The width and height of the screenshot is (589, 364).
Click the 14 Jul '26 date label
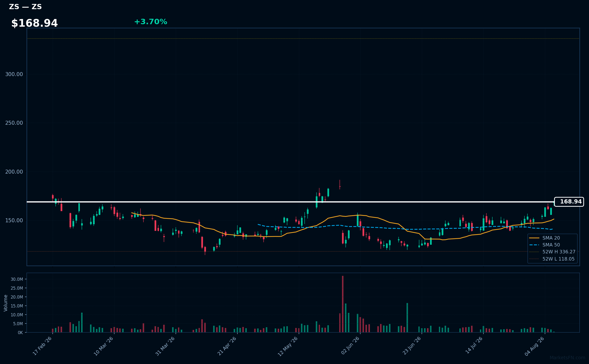tap(474, 345)
